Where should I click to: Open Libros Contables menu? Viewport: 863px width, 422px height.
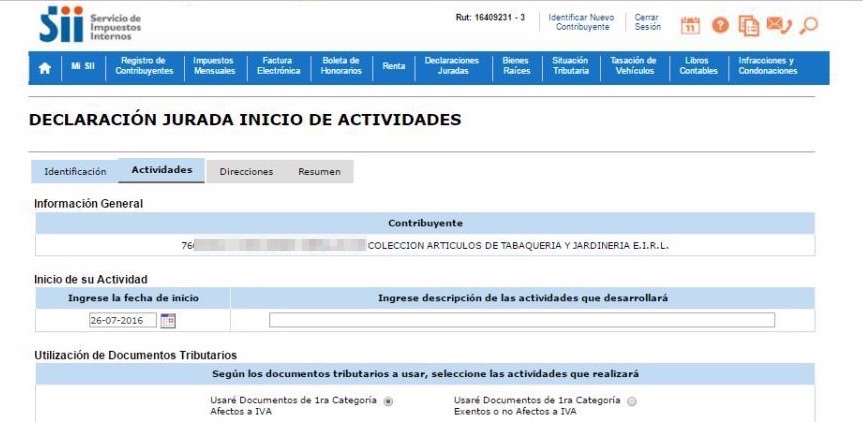click(x=698, y=66)
